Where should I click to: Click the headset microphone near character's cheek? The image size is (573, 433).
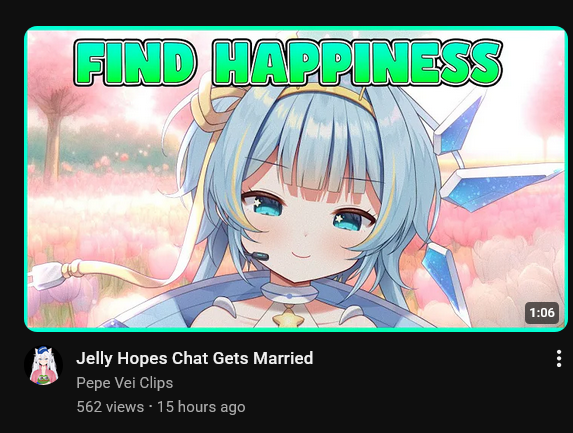[261, 256]
